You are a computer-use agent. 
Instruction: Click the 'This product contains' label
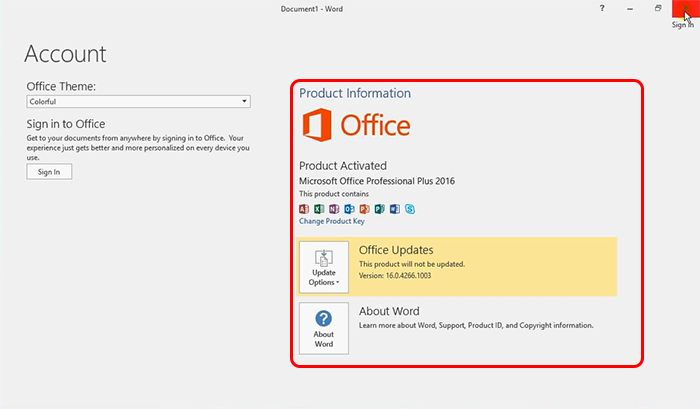point(334,194)
